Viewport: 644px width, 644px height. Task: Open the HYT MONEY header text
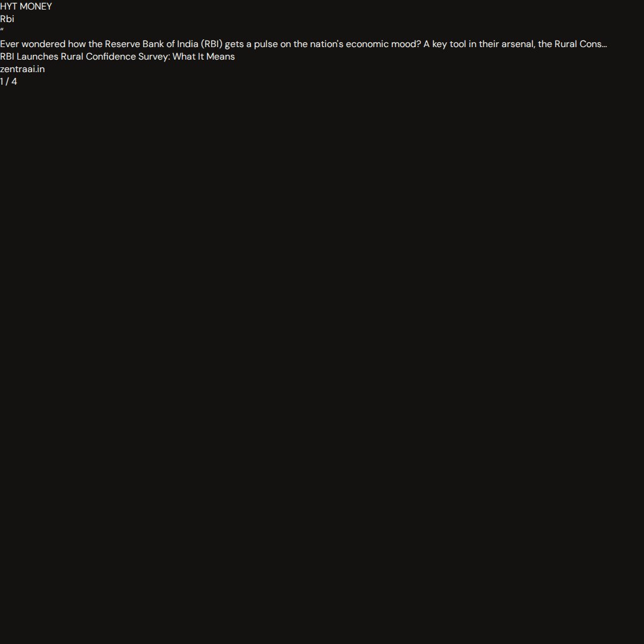click(26, 7)
